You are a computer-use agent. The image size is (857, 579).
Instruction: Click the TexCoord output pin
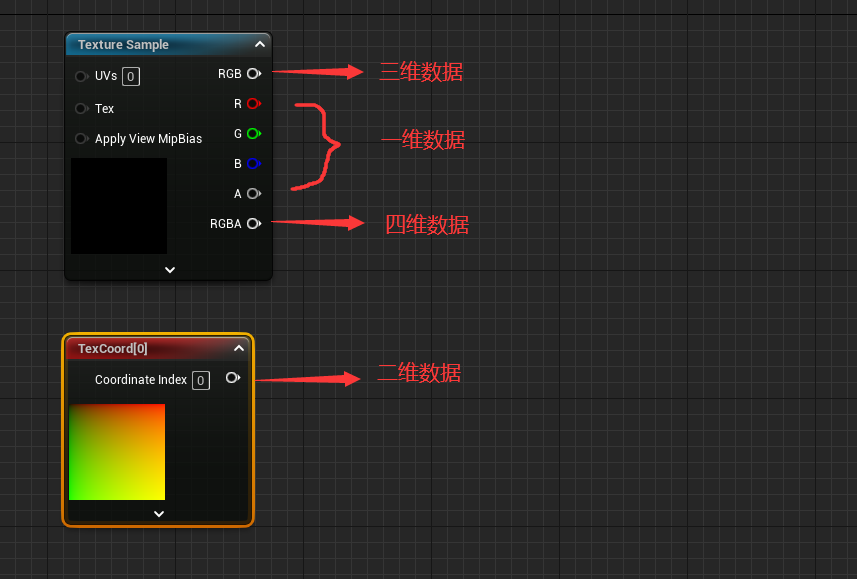tap(232, 378)
